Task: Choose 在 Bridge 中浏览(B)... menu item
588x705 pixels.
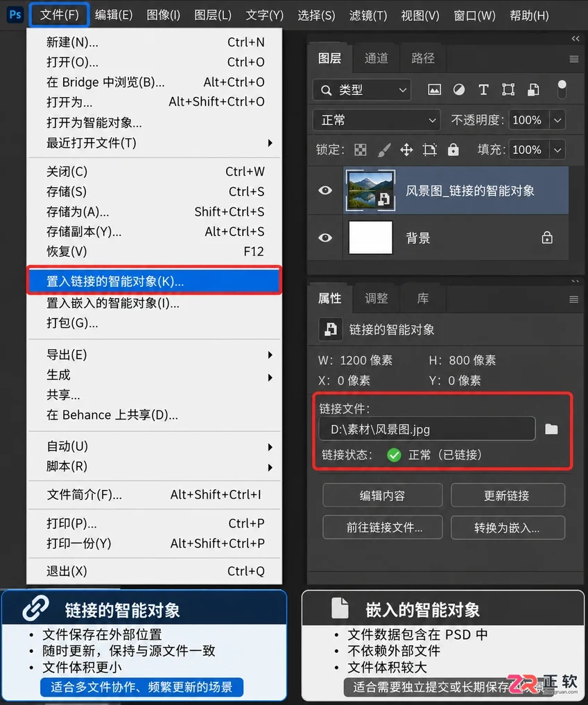Action: click(155, 82)
